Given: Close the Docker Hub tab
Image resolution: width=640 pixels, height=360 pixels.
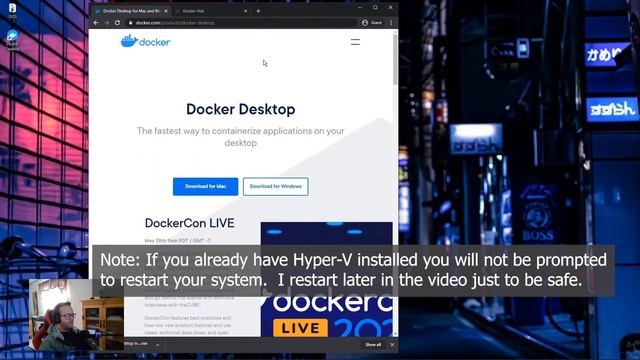Looking at the screenshot, I should click(245, 11).
